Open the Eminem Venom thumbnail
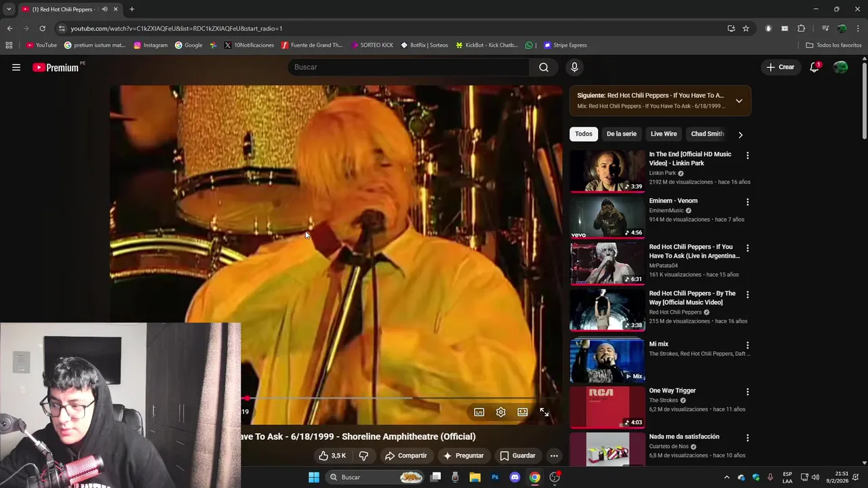Screen dimensions: 868x488 click(x=608, y=218)
